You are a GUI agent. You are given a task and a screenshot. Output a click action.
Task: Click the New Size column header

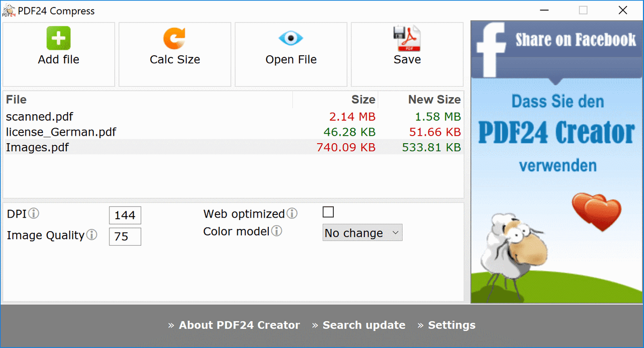(434, 100)
